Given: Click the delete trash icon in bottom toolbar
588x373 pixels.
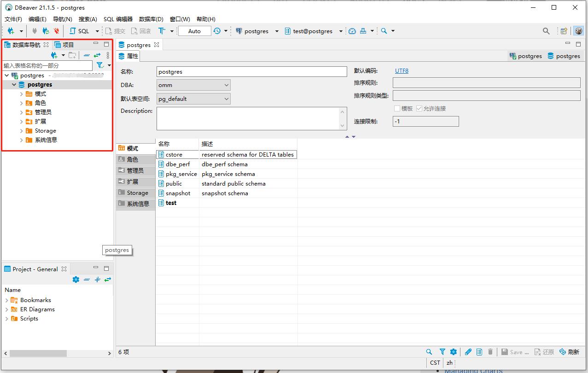Looking at the screenshot, I should (490, 352).
